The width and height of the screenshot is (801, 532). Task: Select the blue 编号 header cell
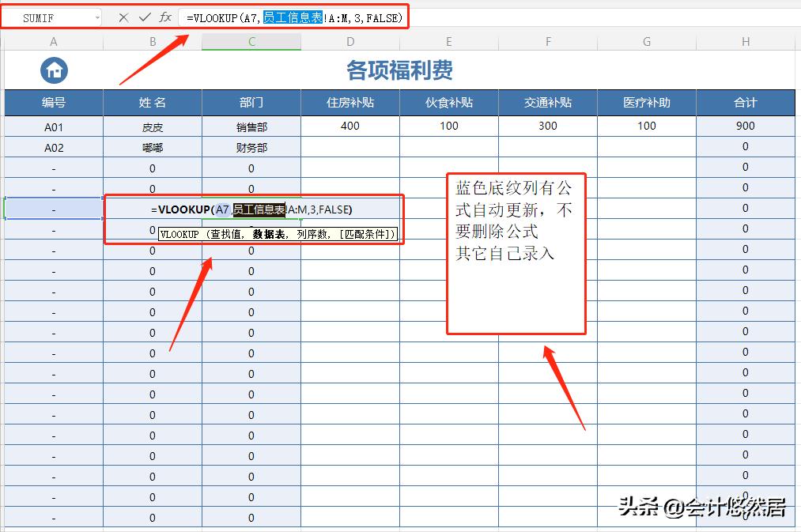pyautogui.click(x=53, y=102)
